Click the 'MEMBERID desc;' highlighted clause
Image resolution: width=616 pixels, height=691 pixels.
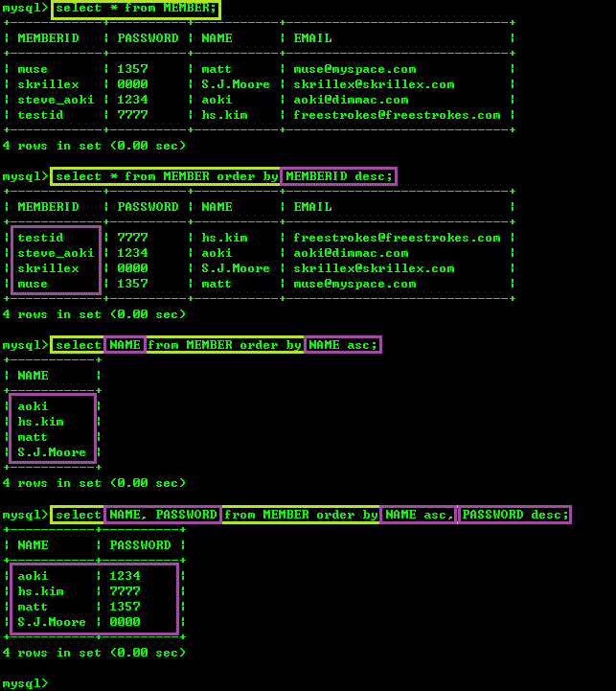(x=338, y=176)
